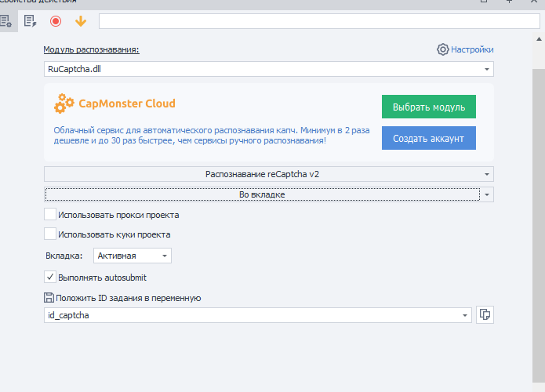Screen dimensions: 545x392
Task: Expand the RuCaptcha.dll module dropdown
Action: pos(487,70)
